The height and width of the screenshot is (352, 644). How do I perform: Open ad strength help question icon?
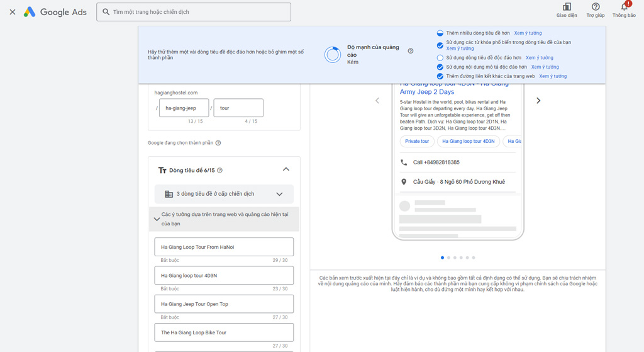coord(410,51)
